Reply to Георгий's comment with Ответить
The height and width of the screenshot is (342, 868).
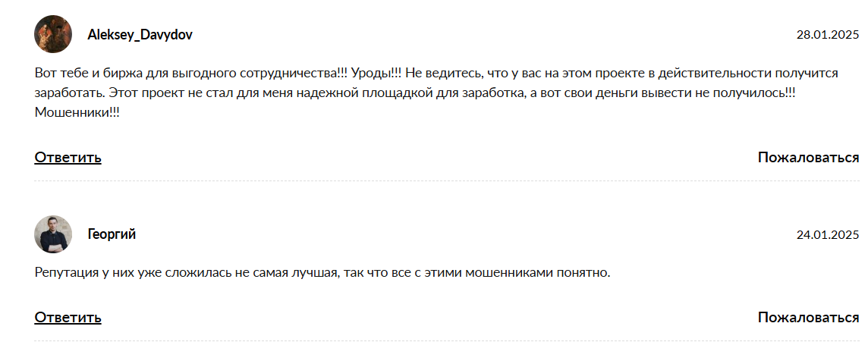pyautogui.click(x=68, y=318)
